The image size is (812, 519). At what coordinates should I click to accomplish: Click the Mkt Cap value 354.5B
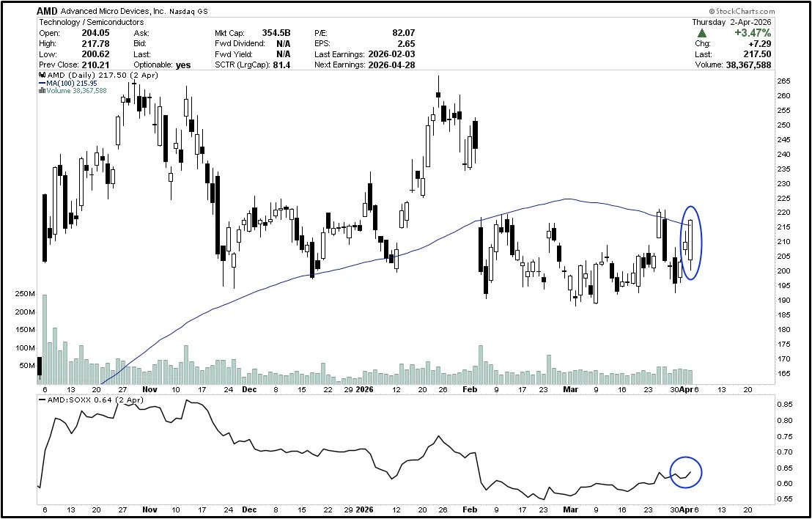275,33
